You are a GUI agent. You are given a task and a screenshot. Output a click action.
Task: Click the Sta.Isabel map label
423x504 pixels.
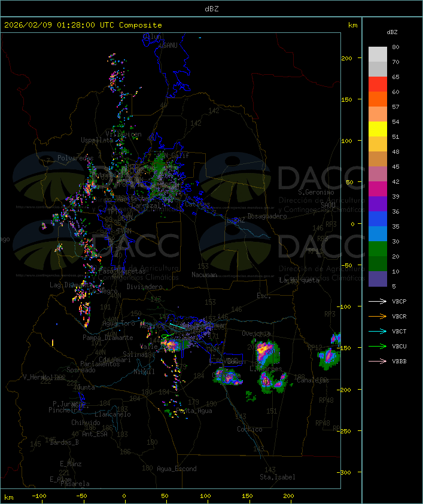pos(278,477)
